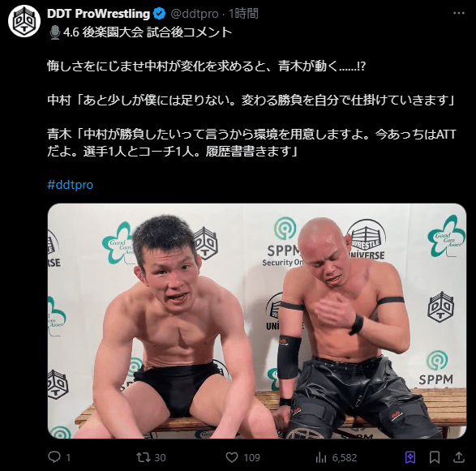
Task: Visit the @ddtpro handle link
Action: 195,14
